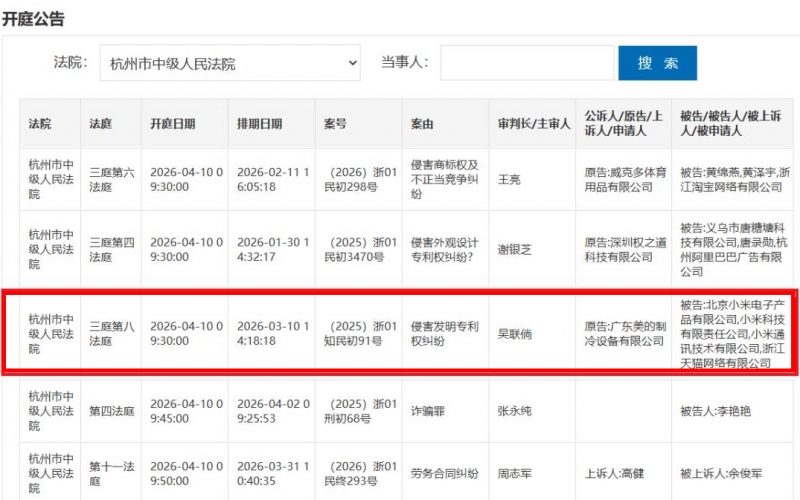The image size is (800, 500).
Task: Select the 审判长/主审人 column header
Action: tap(533, 124)
